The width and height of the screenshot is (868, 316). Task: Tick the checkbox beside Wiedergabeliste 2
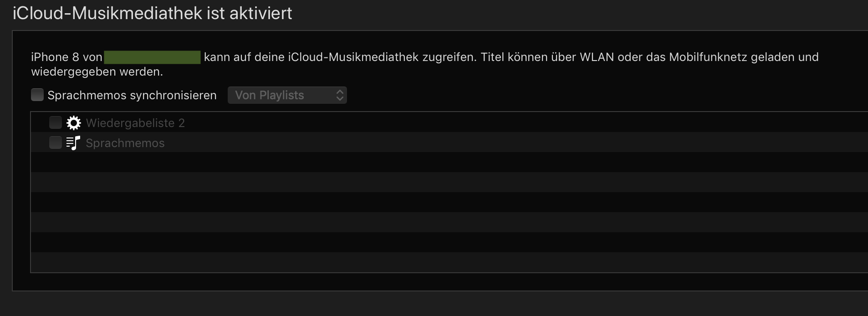point(56,122)
